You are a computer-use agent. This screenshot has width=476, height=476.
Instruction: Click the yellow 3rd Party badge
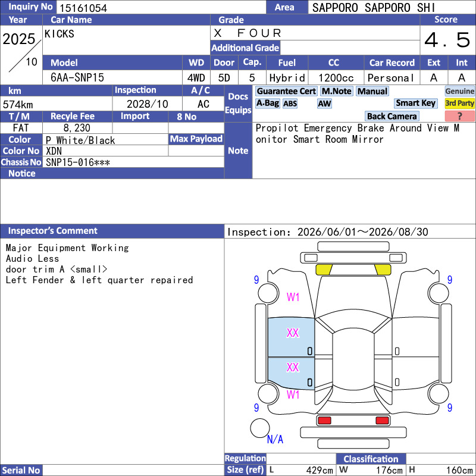click(459, 103)
